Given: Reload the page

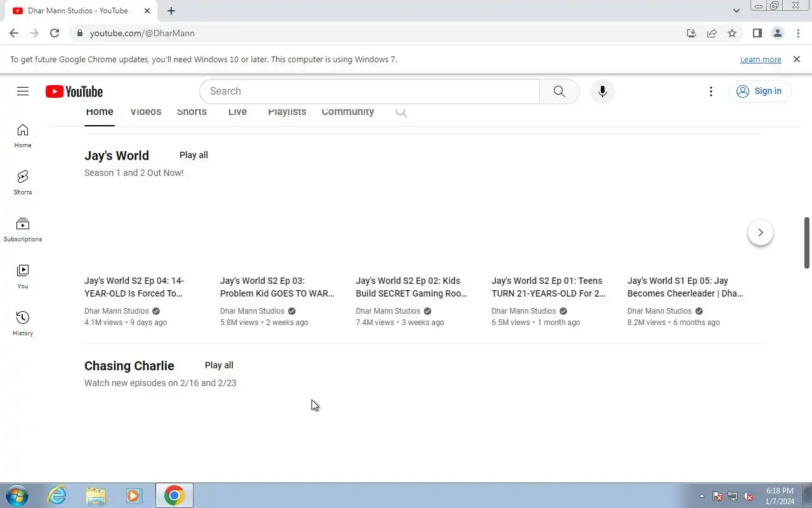Looking at the screenshot, I should click(x=55, y=33).
